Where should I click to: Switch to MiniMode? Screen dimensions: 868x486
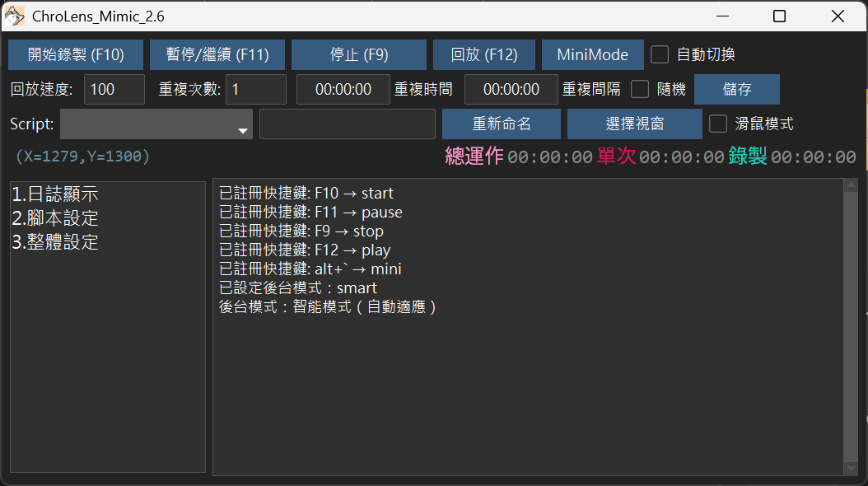(x=593, y=55)
